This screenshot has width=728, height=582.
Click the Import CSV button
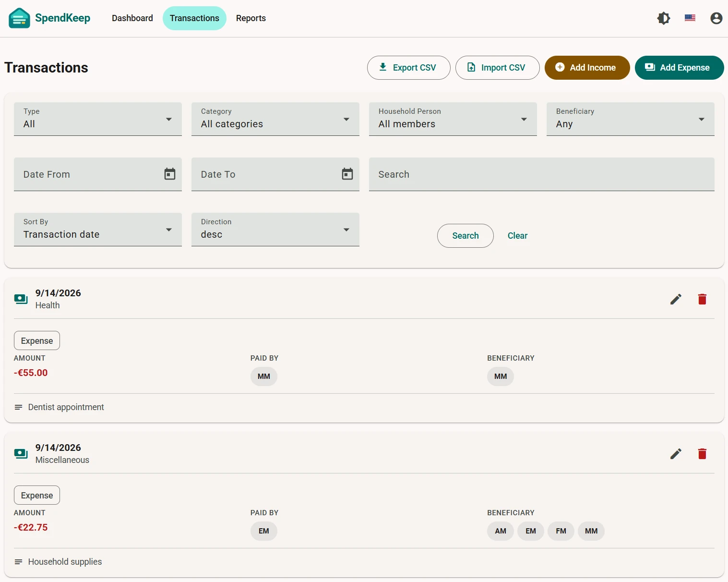tap(498, 68)
